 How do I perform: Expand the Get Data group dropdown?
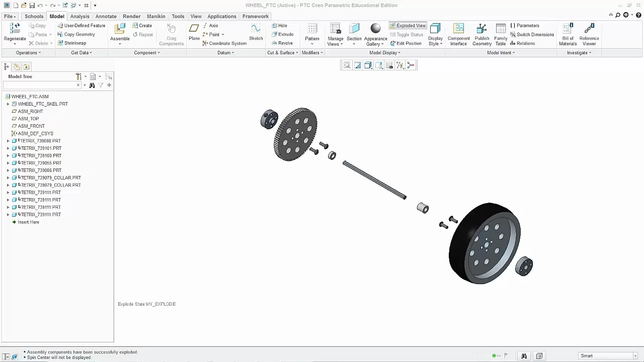81,53
